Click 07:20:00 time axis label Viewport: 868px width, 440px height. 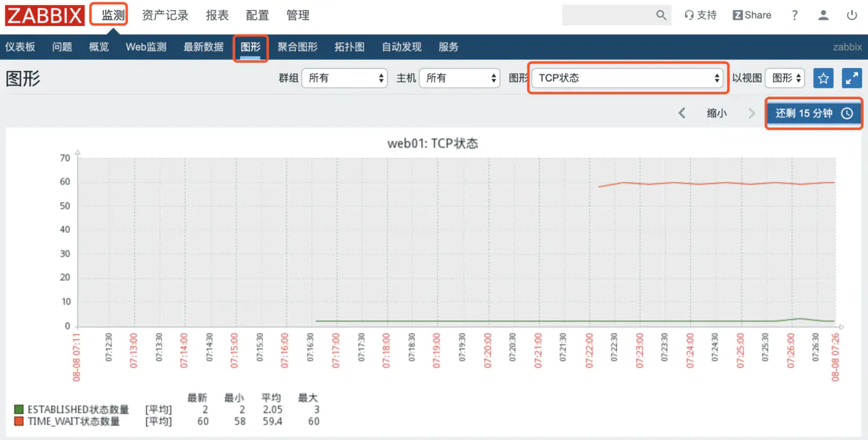click(x=488, y=352)
